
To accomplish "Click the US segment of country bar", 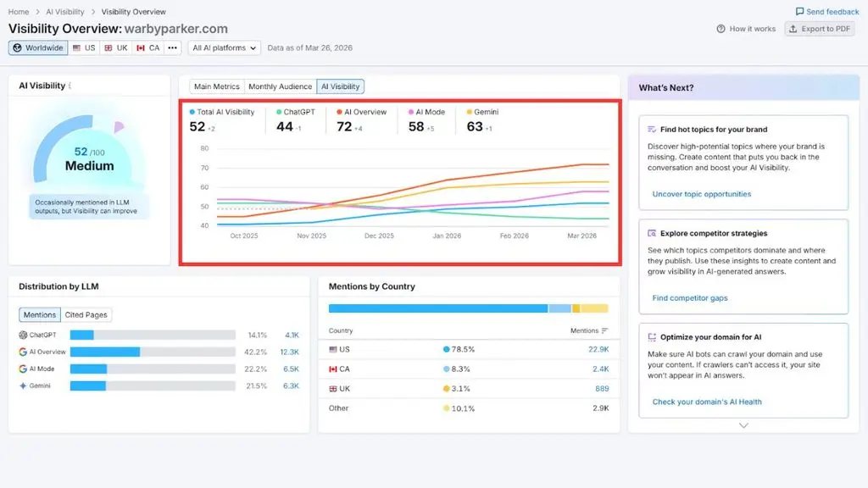I will pos(438,308).
